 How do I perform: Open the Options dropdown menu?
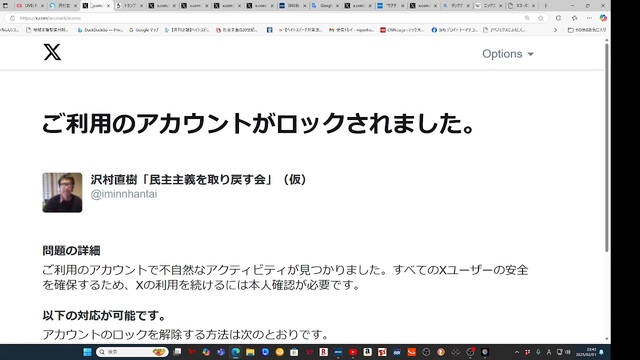508,54
